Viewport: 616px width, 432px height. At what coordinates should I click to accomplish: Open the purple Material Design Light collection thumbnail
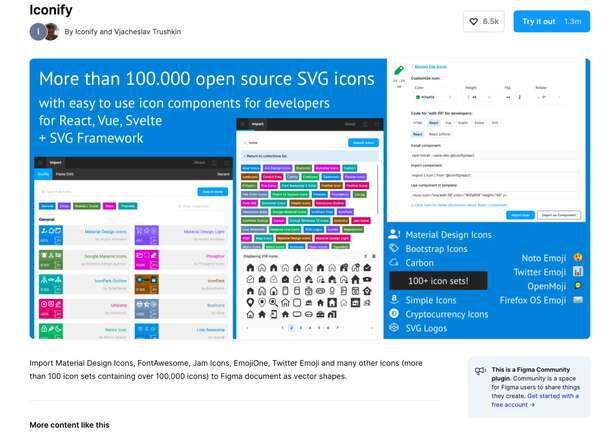click(x=147, y=235)
